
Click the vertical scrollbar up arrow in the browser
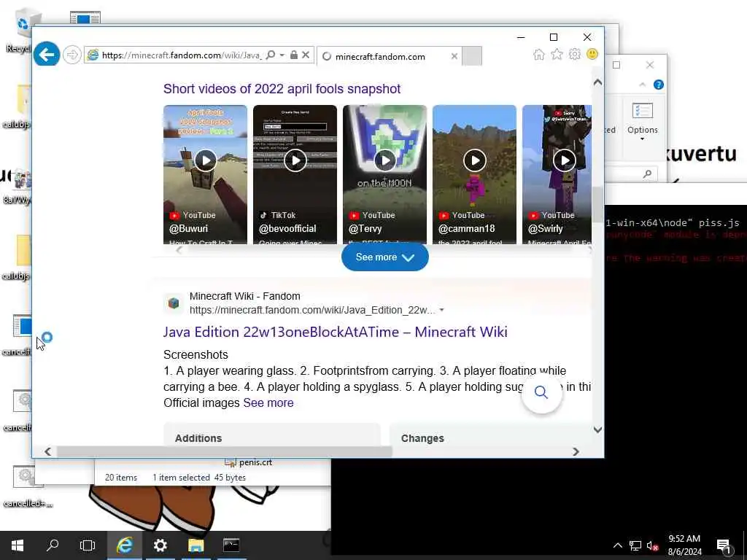(598, 82)
